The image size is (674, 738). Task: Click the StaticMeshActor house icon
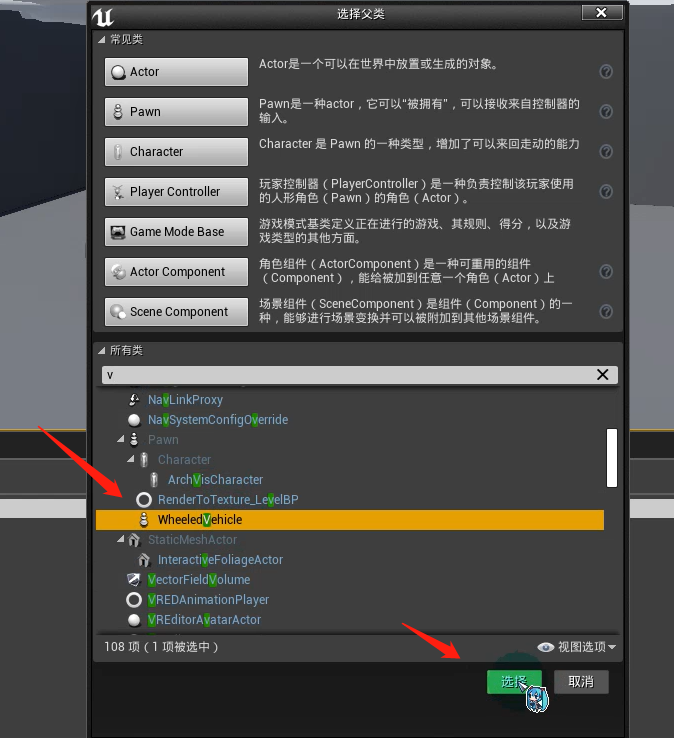point(134,540)
